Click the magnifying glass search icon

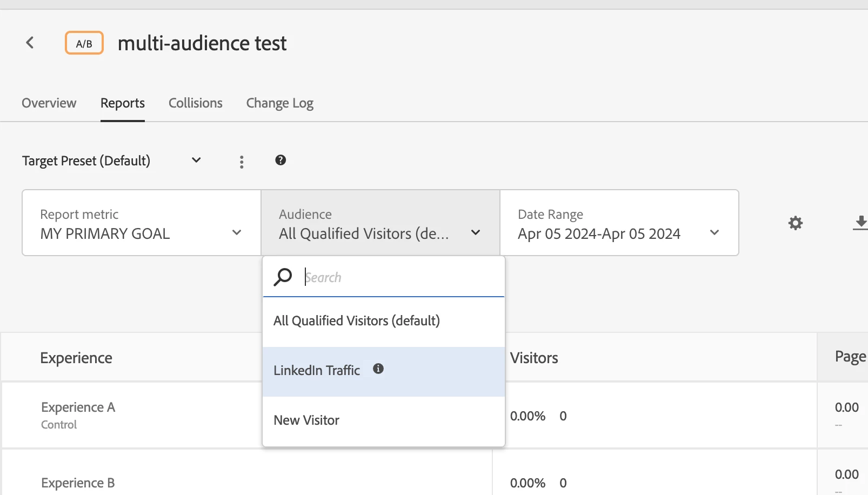[283, 277]
